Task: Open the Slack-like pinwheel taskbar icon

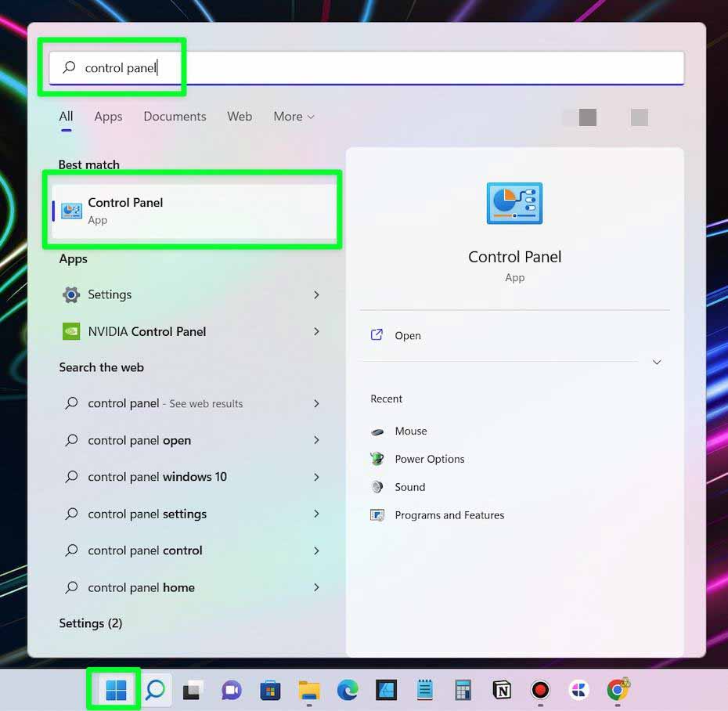Action: click(578, 690)
